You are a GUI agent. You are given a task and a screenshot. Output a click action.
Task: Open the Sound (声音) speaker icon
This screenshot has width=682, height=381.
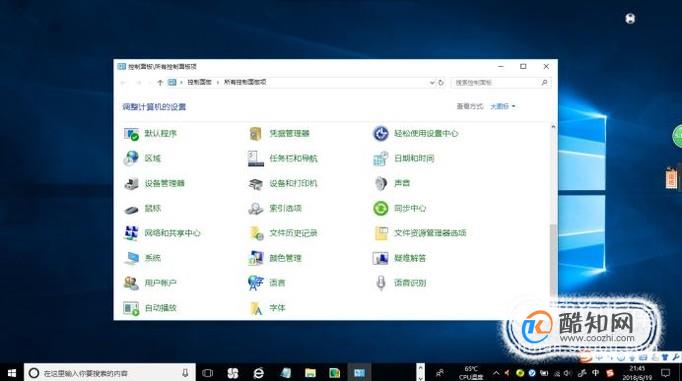[x=381, y=184]
